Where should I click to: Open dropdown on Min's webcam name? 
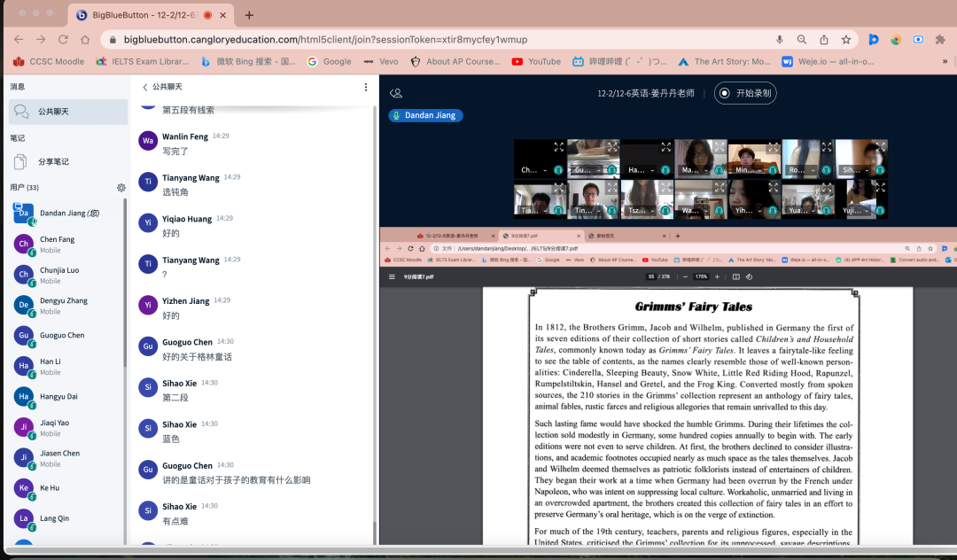pos(760,170)
